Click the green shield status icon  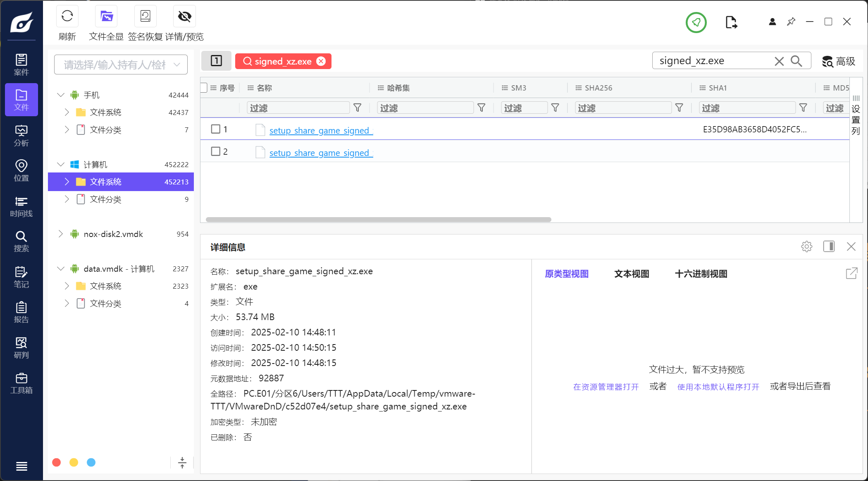(x=696, y=22)
